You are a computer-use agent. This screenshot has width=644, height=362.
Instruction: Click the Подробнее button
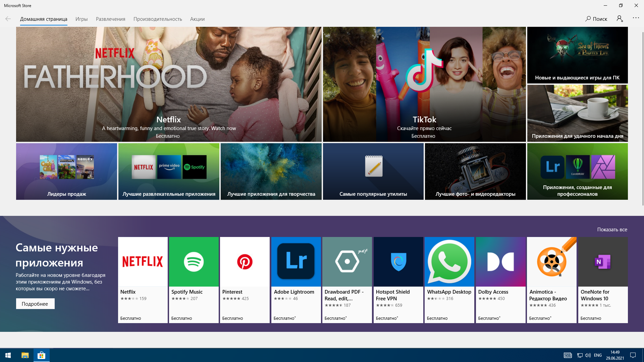[35, 304]
